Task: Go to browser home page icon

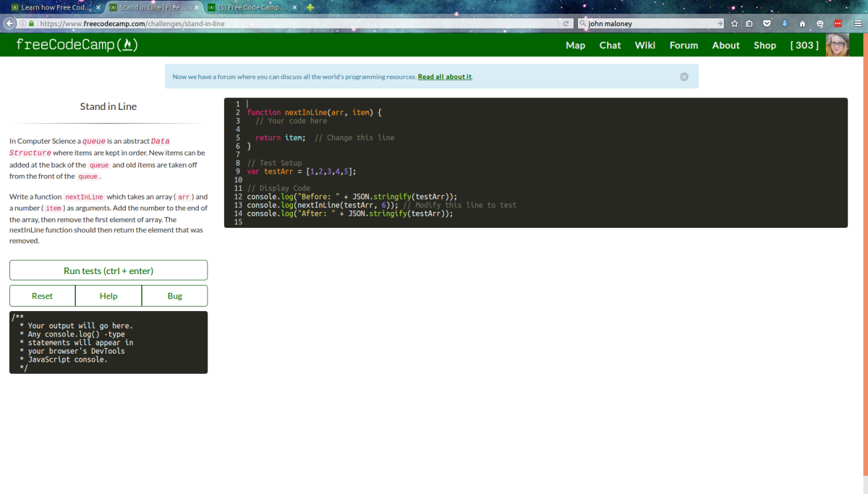Action: click(x=802, y=23)
